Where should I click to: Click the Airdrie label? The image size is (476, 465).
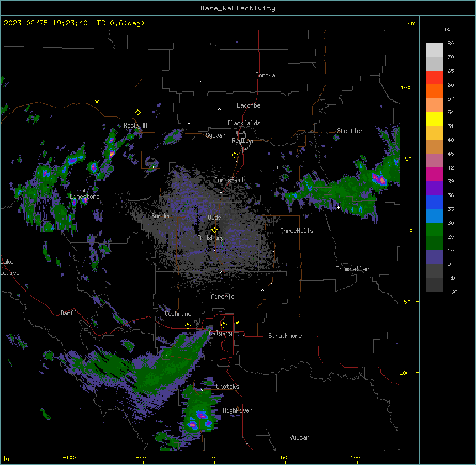(x=223, y=297)
